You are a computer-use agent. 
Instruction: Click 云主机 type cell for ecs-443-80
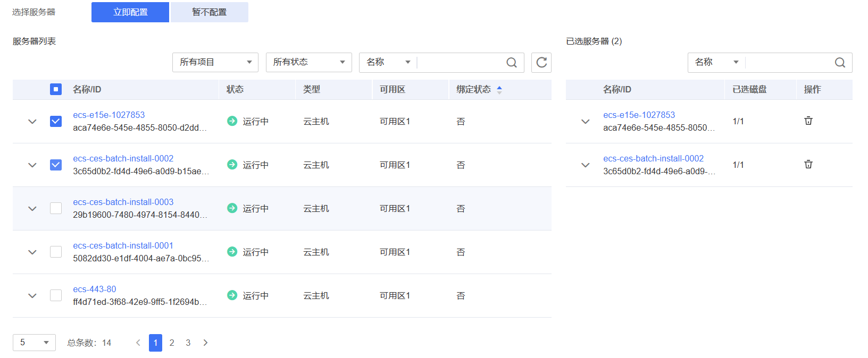coord(316,295)
